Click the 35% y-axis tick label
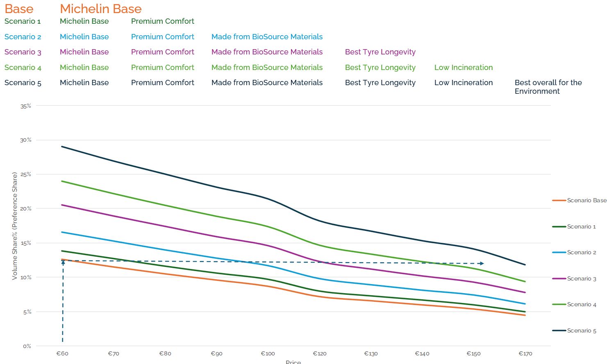The image size is (607, 364). 26,106
